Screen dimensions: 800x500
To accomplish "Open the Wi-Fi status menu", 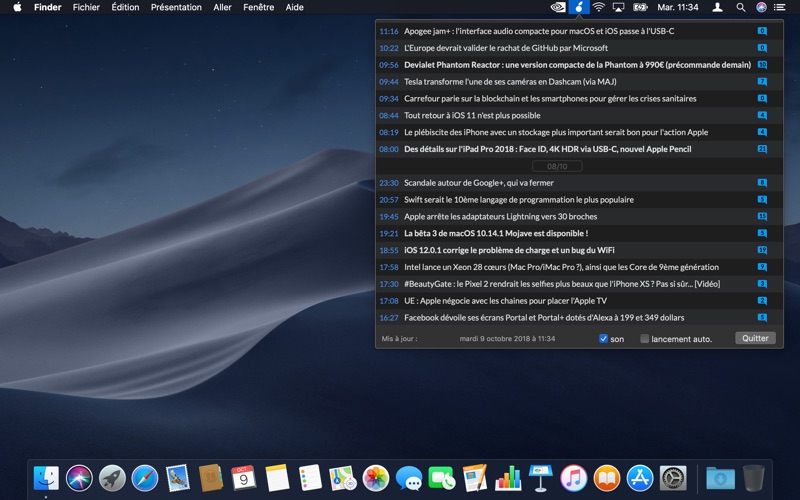I will point(598,7).
